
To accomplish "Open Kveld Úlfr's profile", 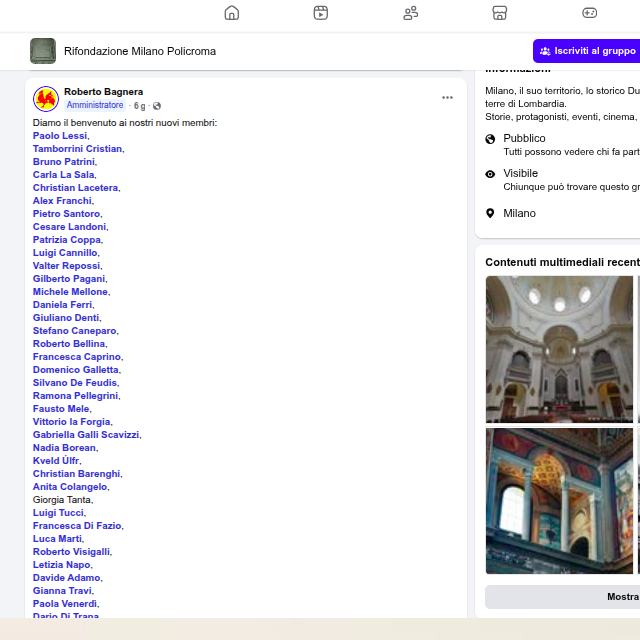I will pos(56,460).
